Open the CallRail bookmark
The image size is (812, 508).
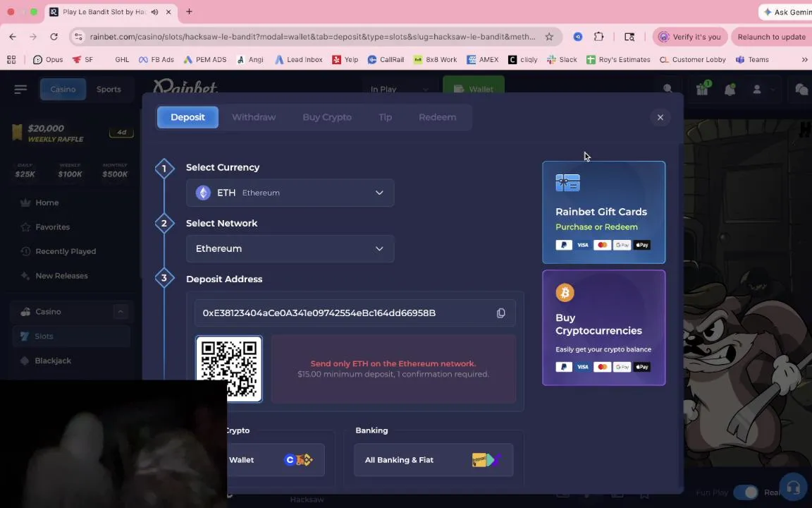(x=386, y=59)
